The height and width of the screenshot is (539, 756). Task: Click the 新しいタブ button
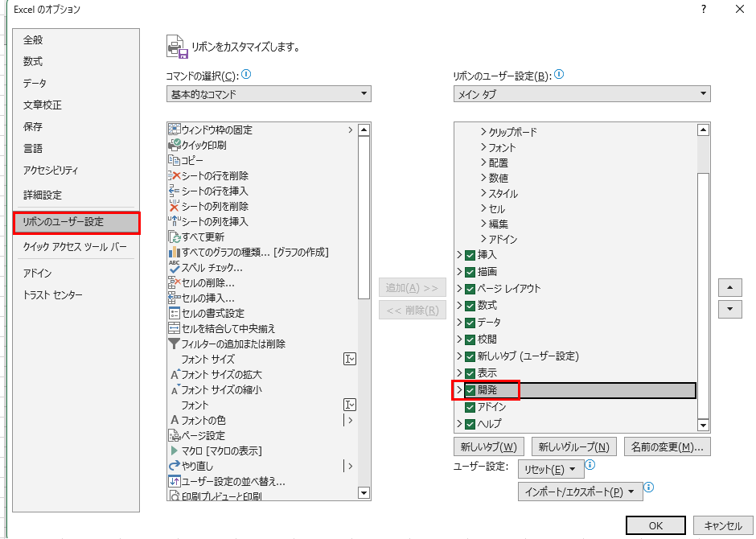[488, 446]
